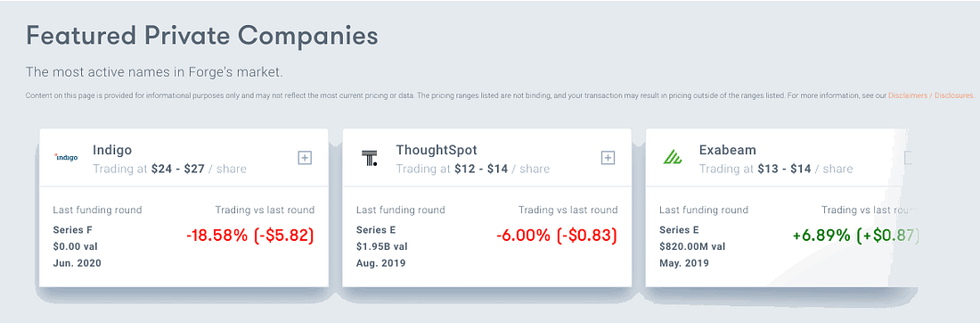Click Exabeam's $13 - $14 trading price
The image size is (980, 323).
[x=784, y=169]
